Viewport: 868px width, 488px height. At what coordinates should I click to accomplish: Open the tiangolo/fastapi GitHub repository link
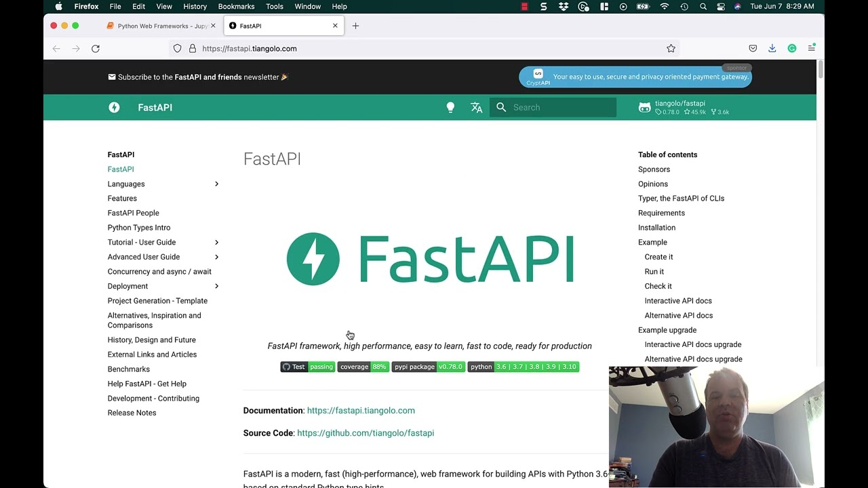tap(685, 107)
